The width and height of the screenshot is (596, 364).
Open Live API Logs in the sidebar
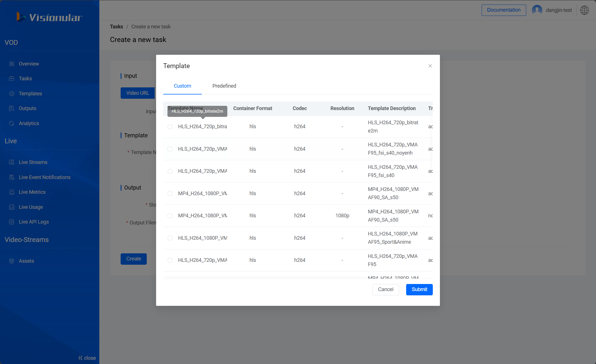[x=34, y=222]
